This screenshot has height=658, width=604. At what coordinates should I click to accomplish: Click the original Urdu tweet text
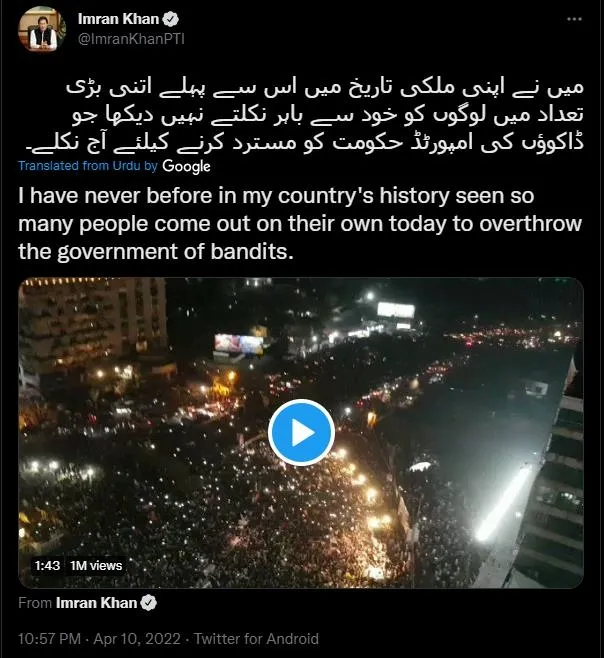click(x=304, y=115)
